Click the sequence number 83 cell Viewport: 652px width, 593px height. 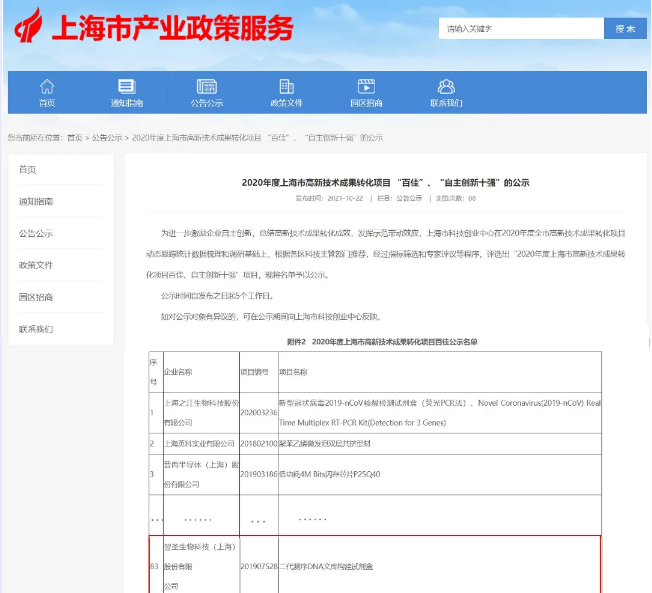(x=154, y=566)
